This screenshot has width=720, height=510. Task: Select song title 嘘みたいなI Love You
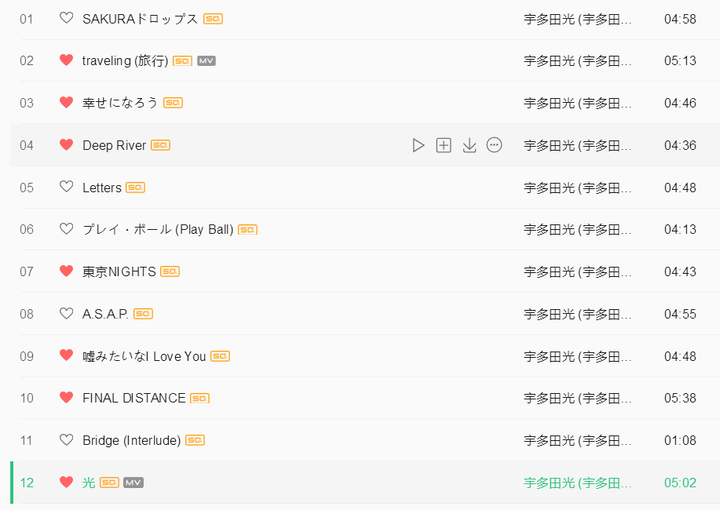pyautogui.click(x=144, y=356)
